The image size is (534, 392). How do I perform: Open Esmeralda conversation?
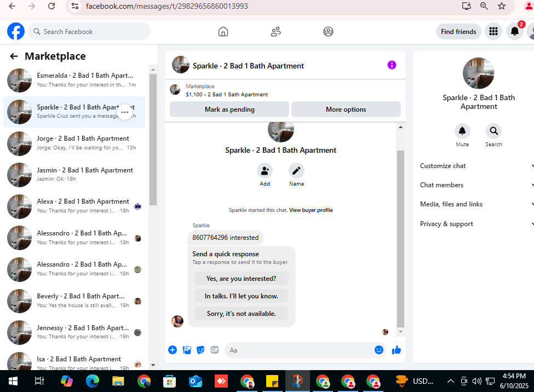coord(74,80)
